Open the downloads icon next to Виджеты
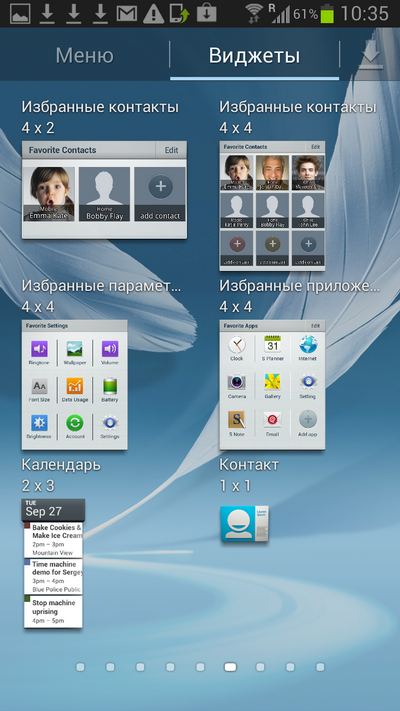The width and height of the screenshot is (400, 711). [x=370, y=57]
